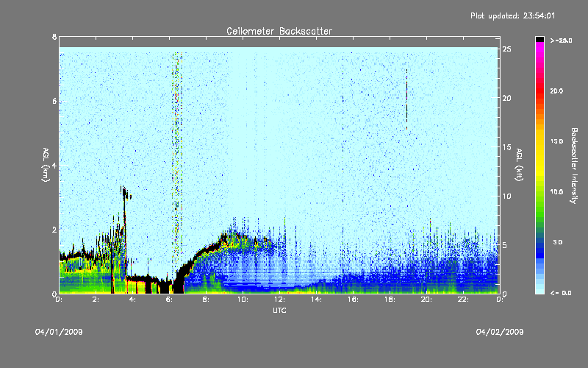
Task: Click the "20:" hour label on UTC axis
Action: pyautogui.click(x=426, y=300)
